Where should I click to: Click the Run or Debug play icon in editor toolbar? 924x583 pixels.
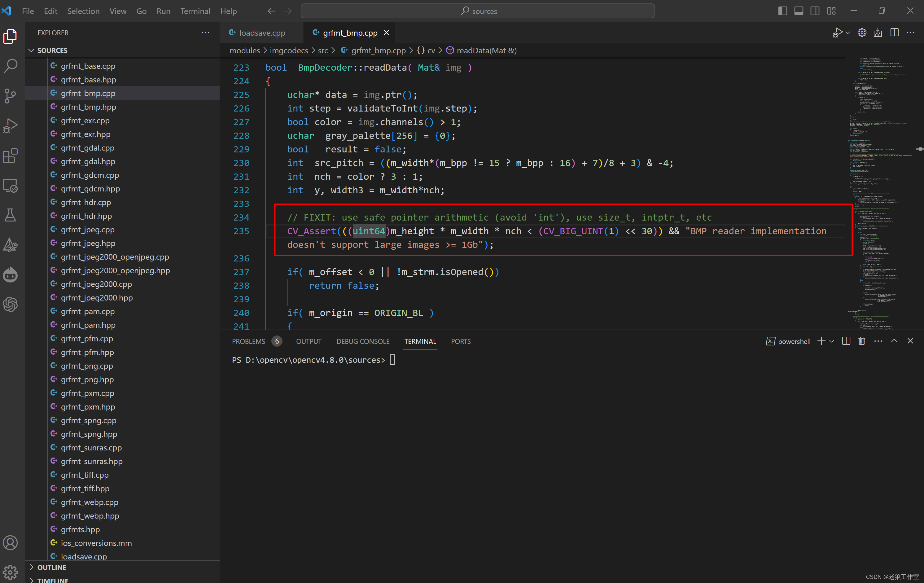tap(838, 33)
